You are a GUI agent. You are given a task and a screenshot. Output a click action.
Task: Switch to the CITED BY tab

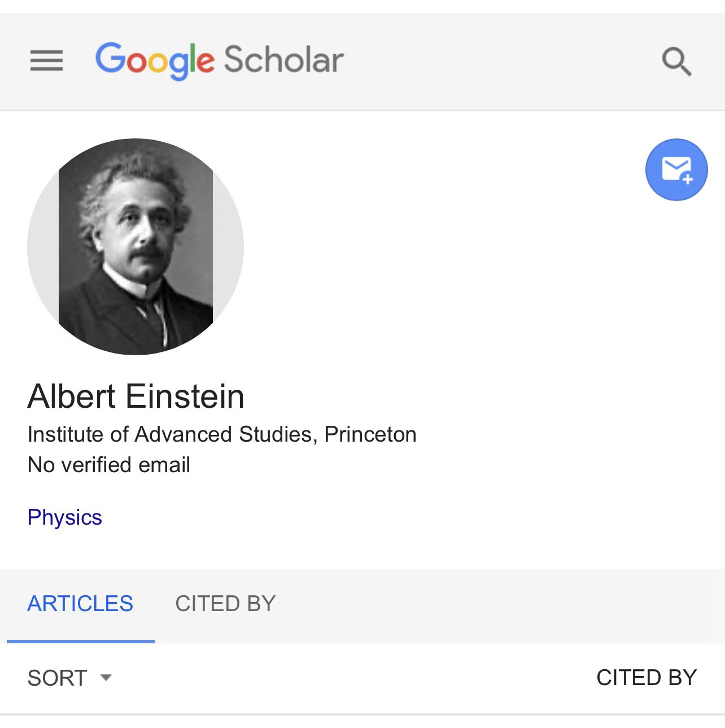pos(225,604)
